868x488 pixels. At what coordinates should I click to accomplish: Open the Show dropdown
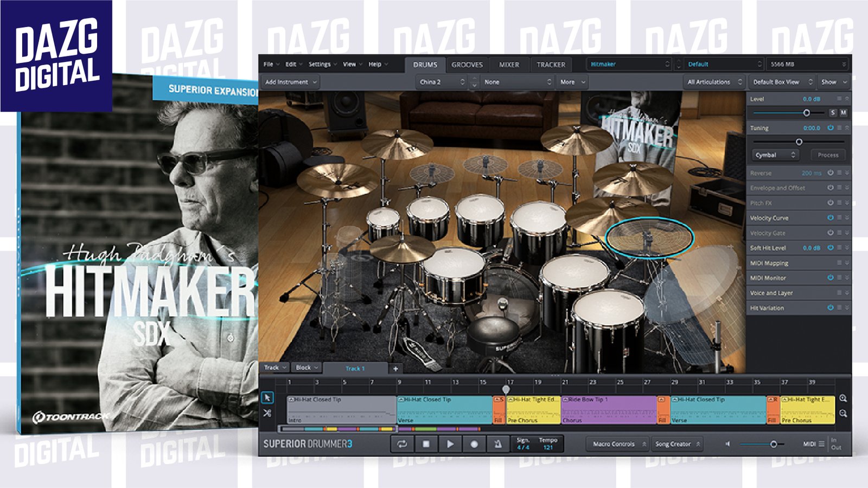click(834, 82)
